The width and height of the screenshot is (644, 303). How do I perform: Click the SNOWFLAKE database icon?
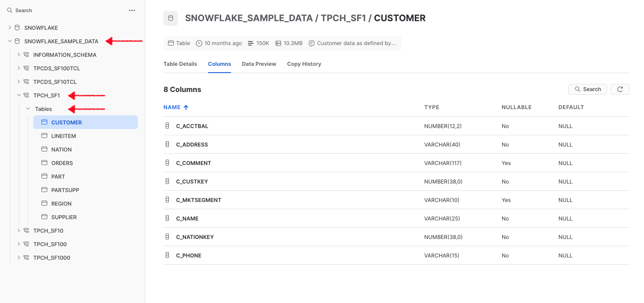coord(17,28)
